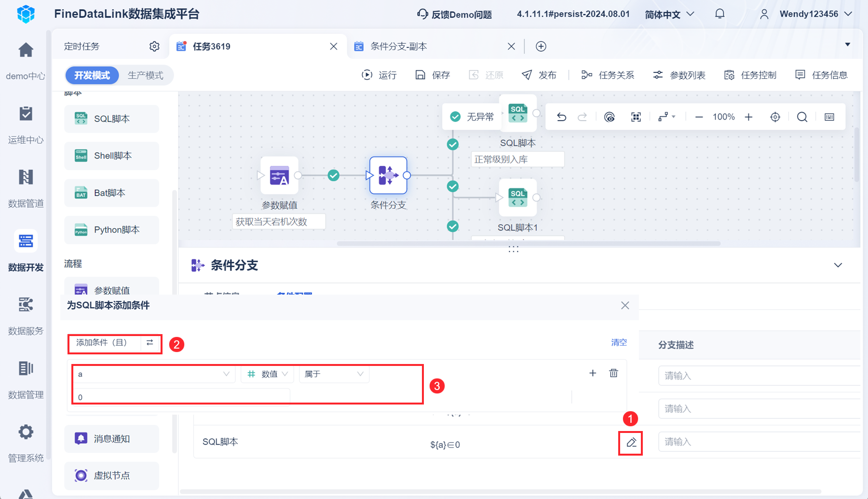Click the fit-to-screen icon in canvas toolbar
Screen dimensions: 868x499
[636, 117]
